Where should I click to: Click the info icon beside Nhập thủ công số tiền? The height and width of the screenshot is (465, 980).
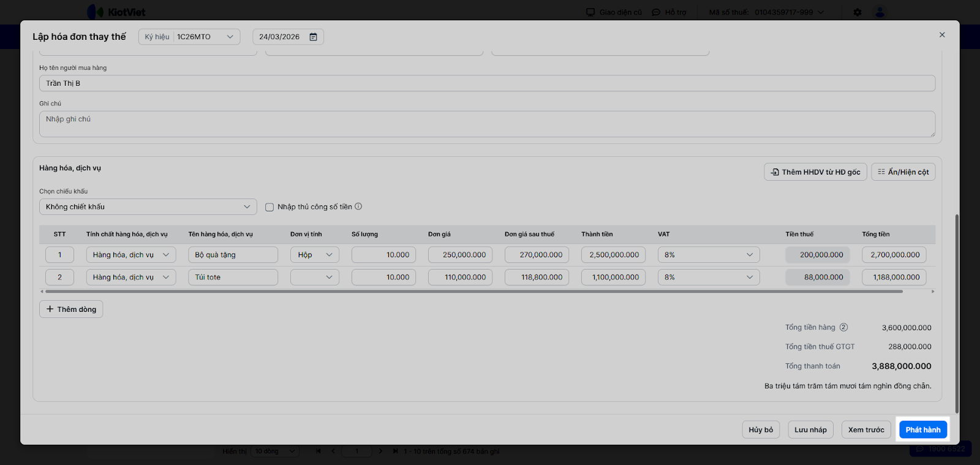358,206
